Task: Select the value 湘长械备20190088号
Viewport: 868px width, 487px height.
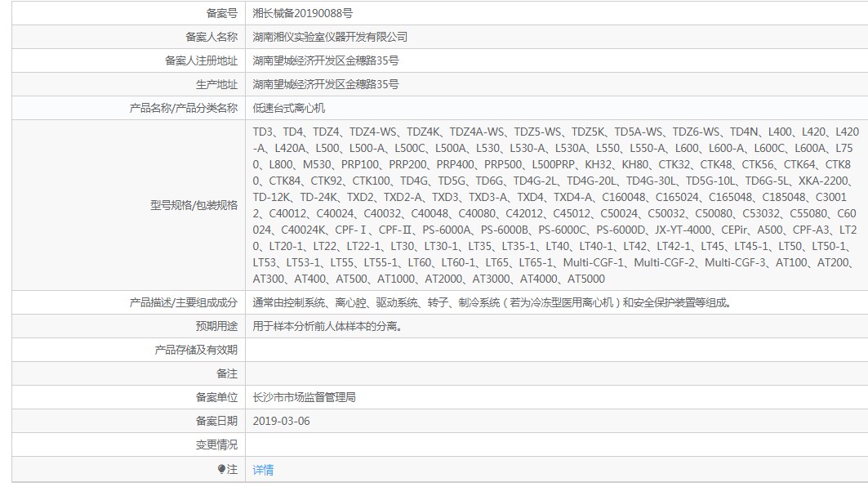Action: click(x=302, y=13)
